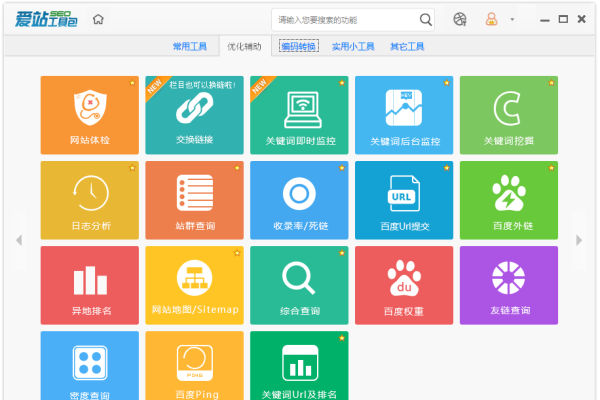This screenshot has width=600, height=400.
Task: Open 关键词后台监控 background monitoring tile
Action: [404, 115]
